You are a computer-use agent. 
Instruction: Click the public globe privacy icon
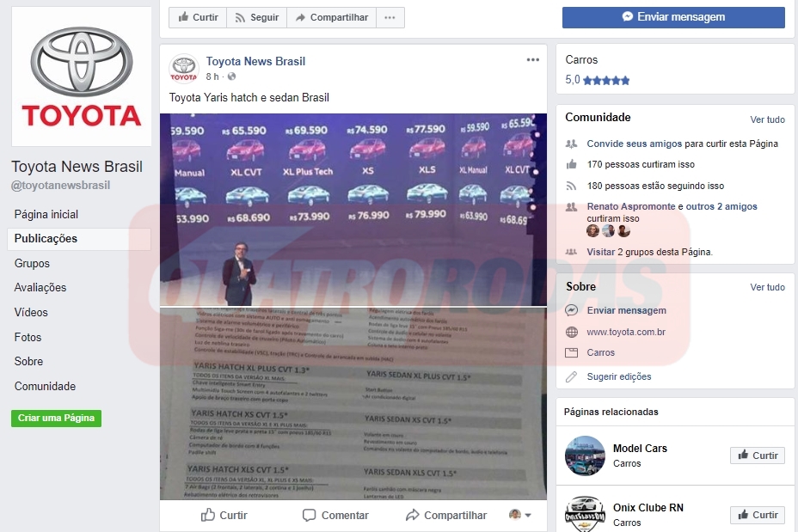click(x=231, y=76)
